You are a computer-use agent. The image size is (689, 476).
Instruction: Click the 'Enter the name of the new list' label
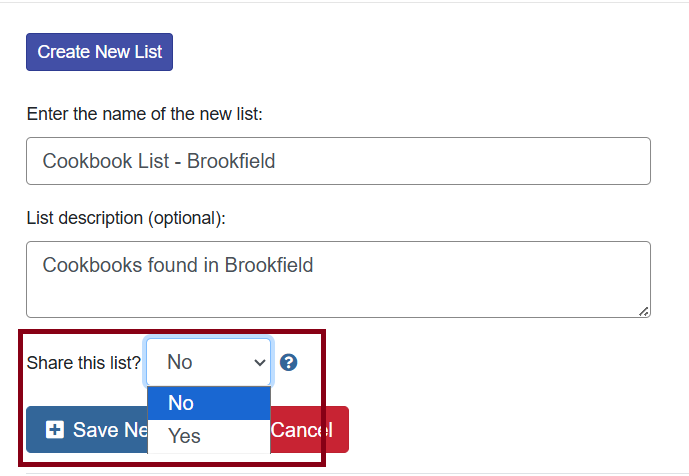(145, 114)
